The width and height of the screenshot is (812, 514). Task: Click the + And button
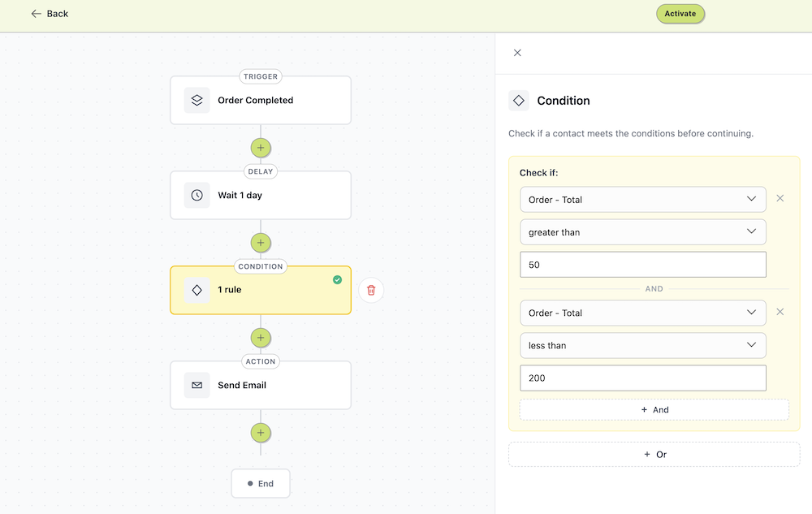654,409
